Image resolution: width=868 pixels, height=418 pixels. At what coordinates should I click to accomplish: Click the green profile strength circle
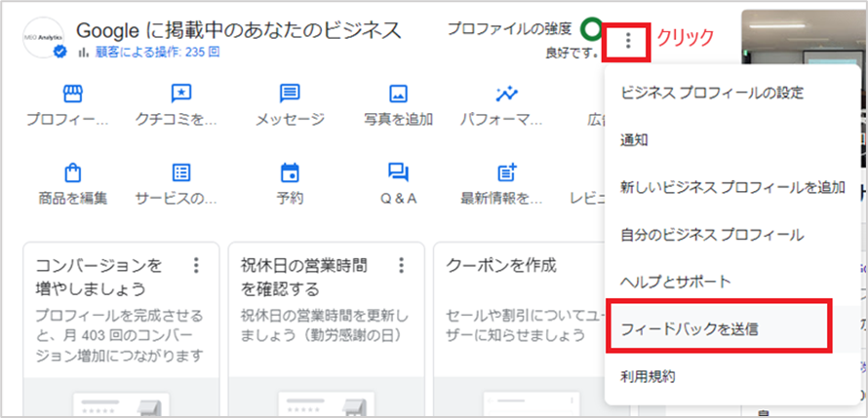[x=592, y=29]
